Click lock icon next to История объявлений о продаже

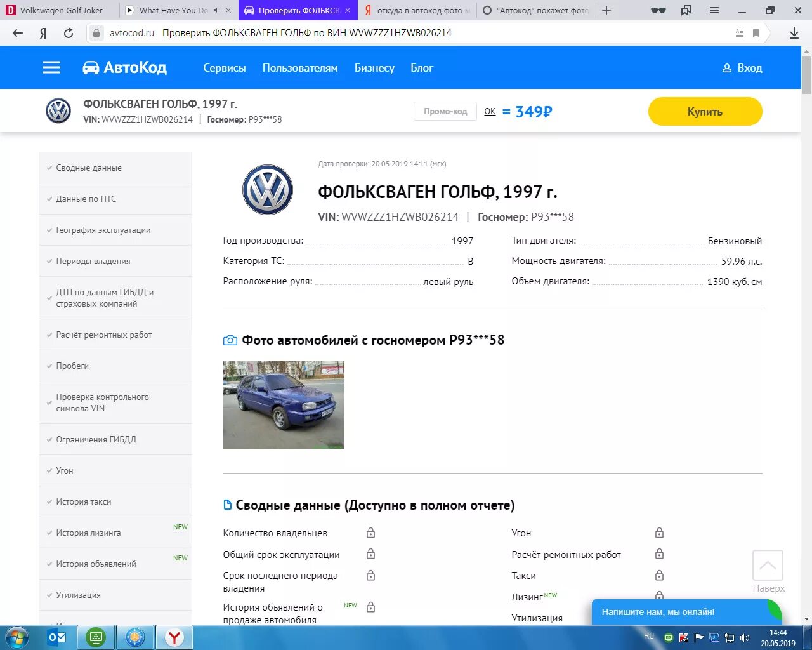point(371,607)
